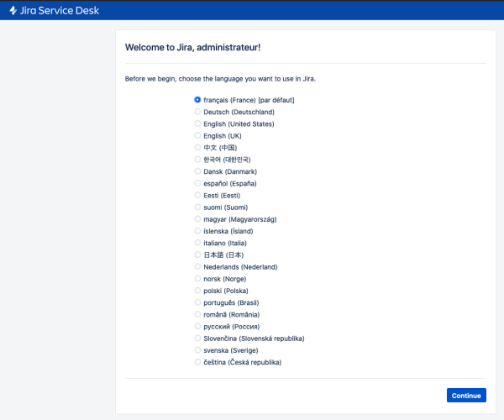504x420 pixels.
Task: Choose español (España) as the language
Action: (x=197, y=183)
